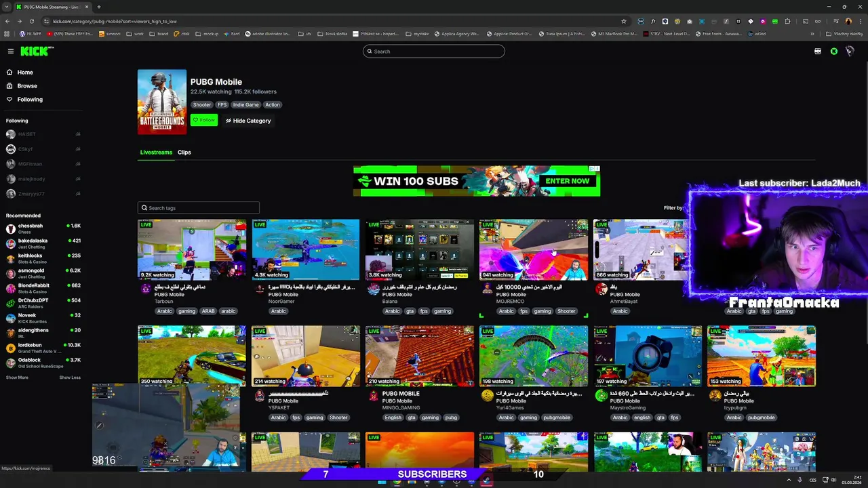Click the English tag under MINGO_GAMING
Screen dimensions: 868x488
point(393,418)
